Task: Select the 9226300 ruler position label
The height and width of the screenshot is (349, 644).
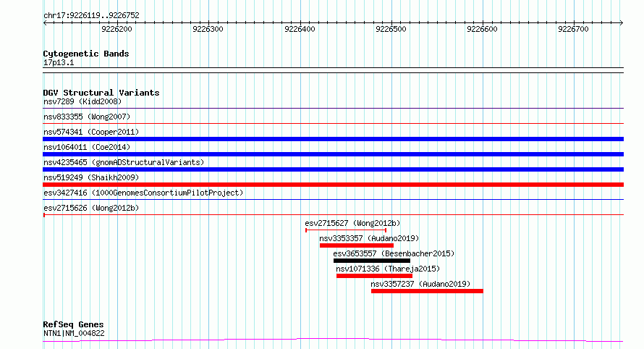Action: (x=208, y=29)
